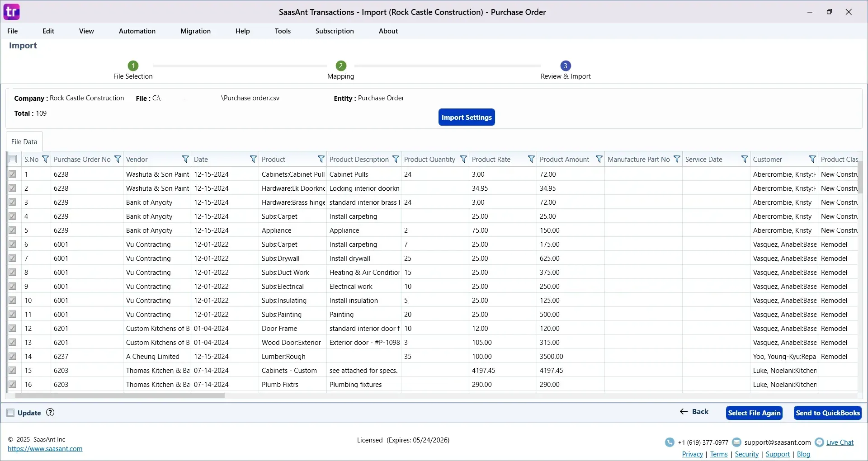The image size is (868, 461).
Task: Click the vertical scrollbar of the data grid
Action: pos(860,177)
